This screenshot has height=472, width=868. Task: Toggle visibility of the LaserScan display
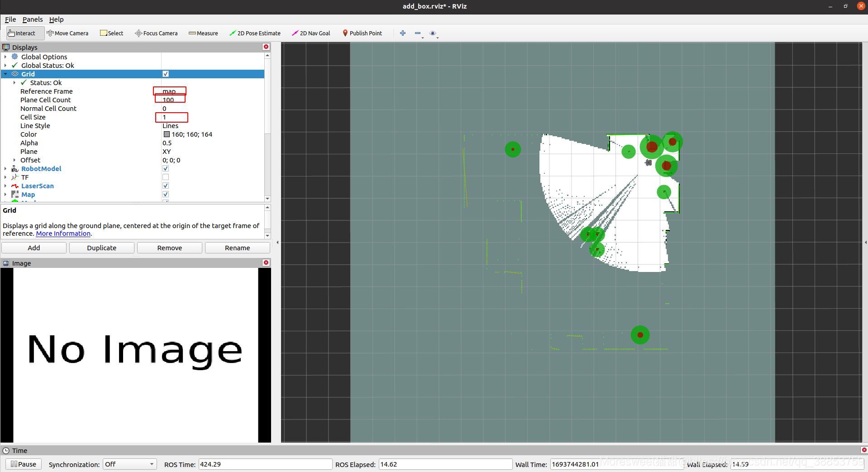coord(165,186)
